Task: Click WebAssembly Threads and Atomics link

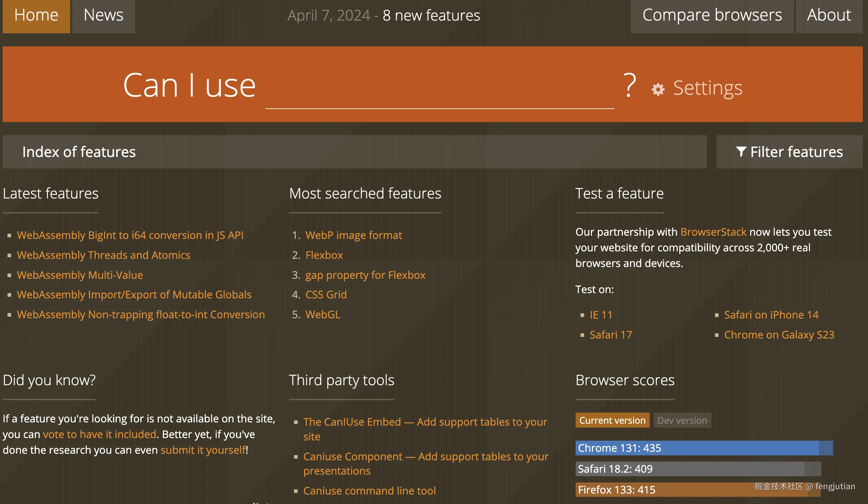Action: pos(103,255)
